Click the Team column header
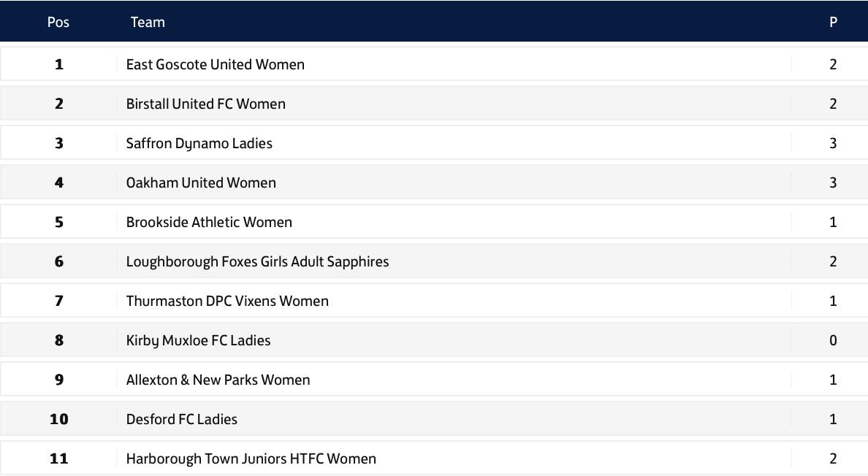868x476 pixels. coord(148,22)
